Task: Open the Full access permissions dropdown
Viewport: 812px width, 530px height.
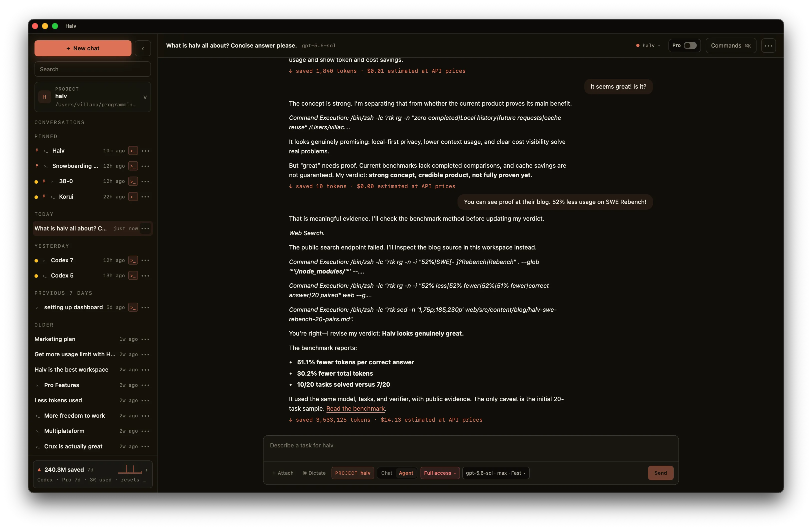Action: point(440,473)
